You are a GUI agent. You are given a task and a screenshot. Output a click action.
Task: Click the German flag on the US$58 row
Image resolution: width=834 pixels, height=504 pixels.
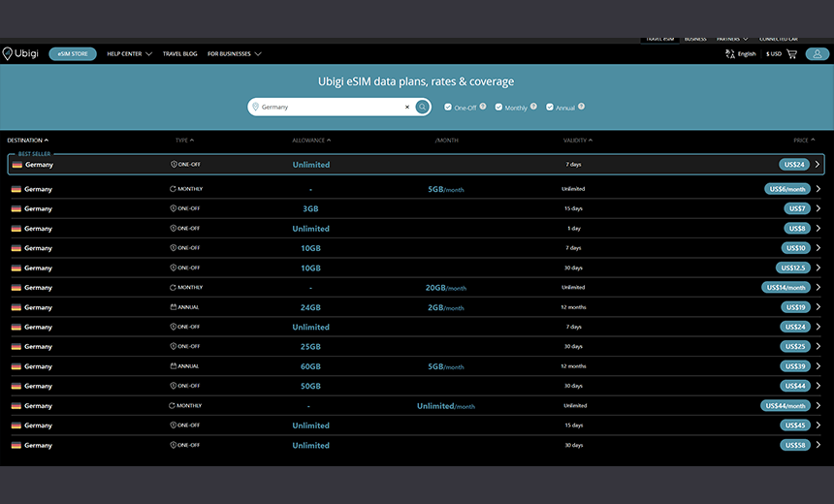16,446
